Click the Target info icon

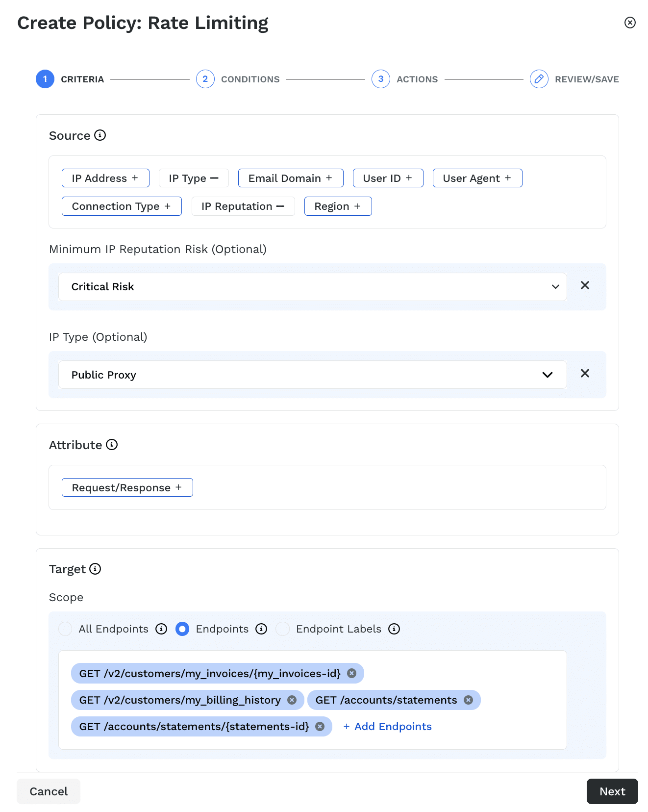(x=95, y=569)
